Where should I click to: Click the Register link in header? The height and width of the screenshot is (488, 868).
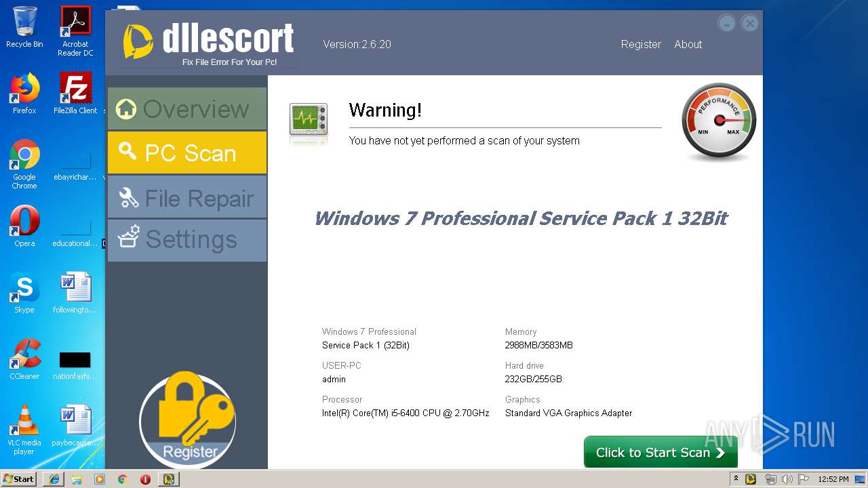tap(641, 44)
